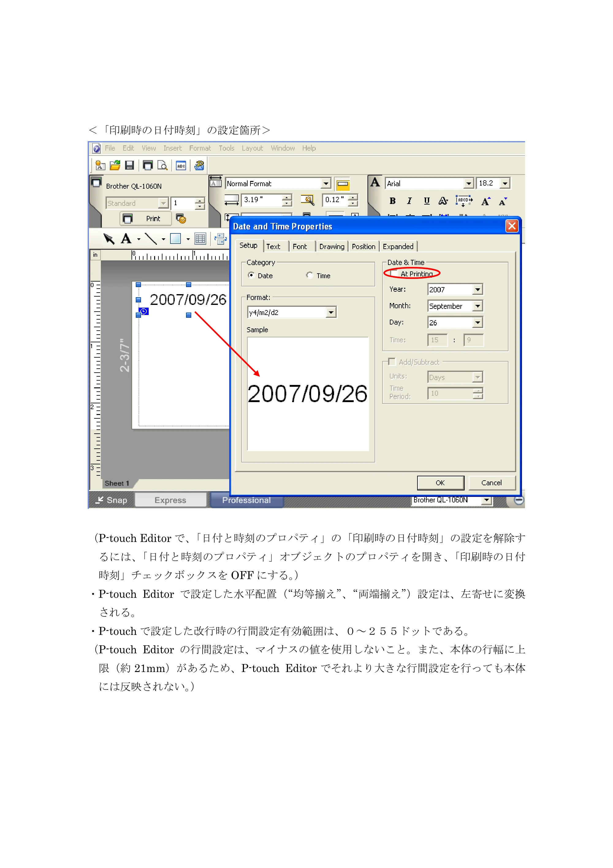The image size is (613, 868).
Task: Open a file with the folder icon
Action: tap(115, 165)
